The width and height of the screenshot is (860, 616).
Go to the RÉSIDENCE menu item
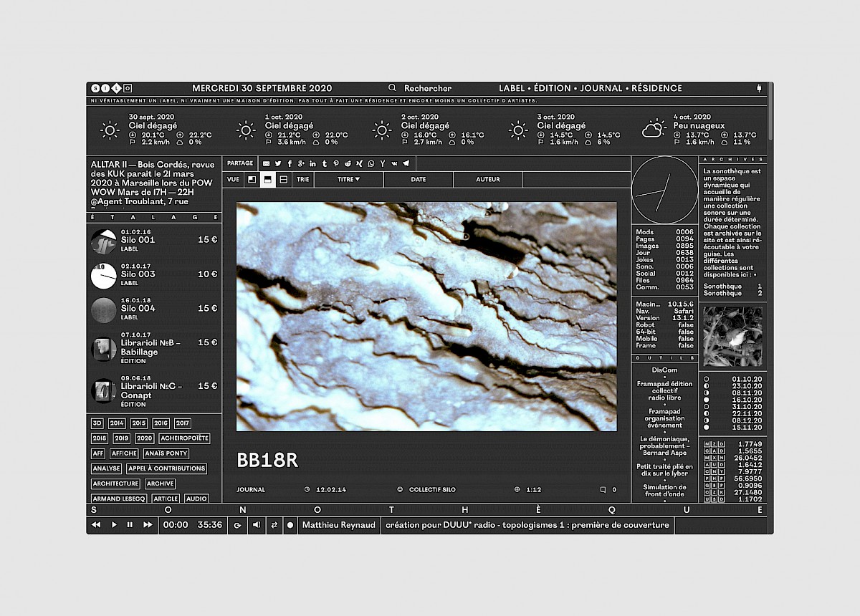(656, 88)
